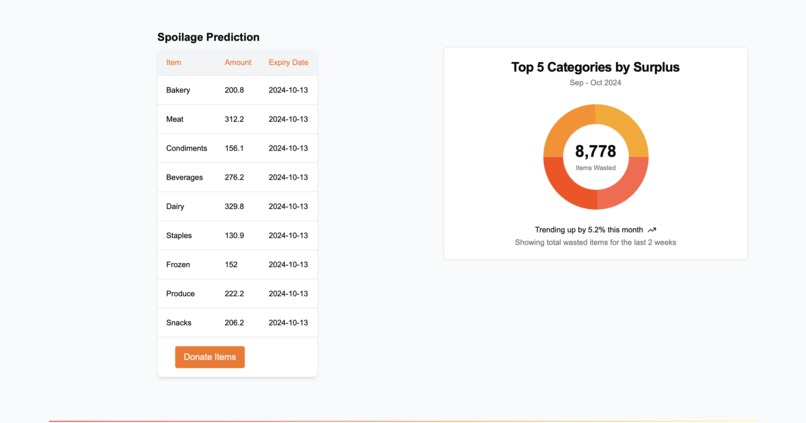Select the Expiry Date column header
The height and width of the screenshot is (423, 806).
(x=288, y=62)
